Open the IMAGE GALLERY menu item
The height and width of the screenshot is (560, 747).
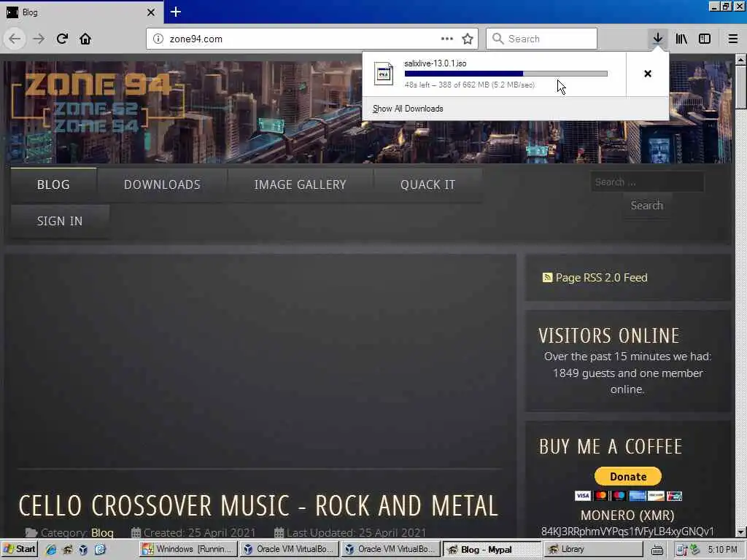point(300,184)
